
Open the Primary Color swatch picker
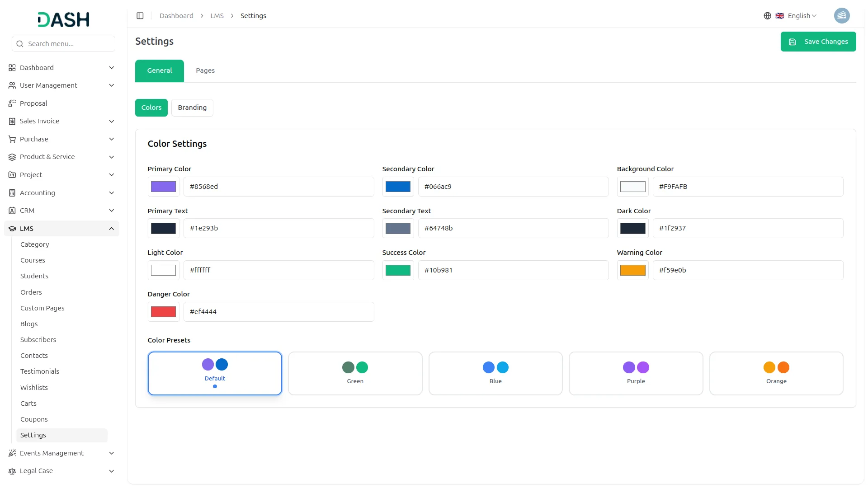click(x=163, y=187)
